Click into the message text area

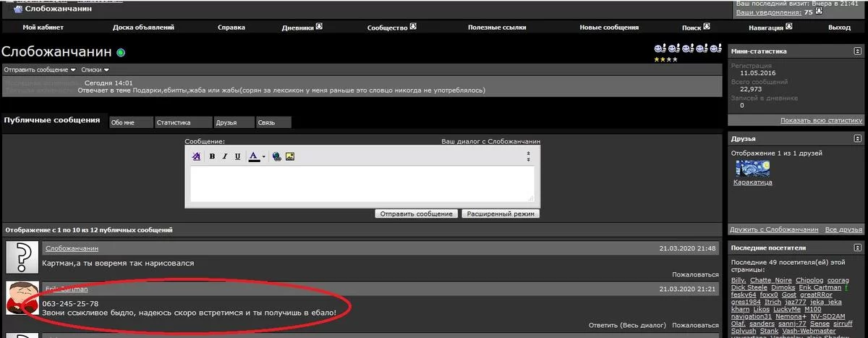point(362,184)
